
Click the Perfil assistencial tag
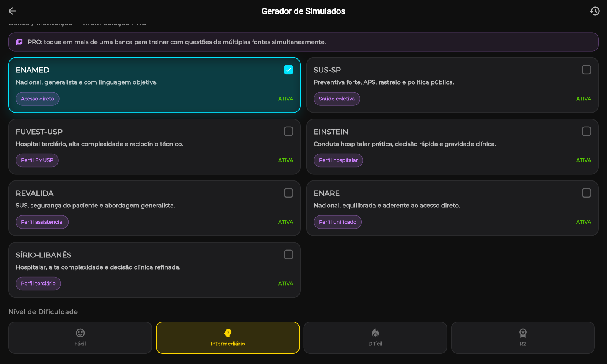click(x=42, y=222)
